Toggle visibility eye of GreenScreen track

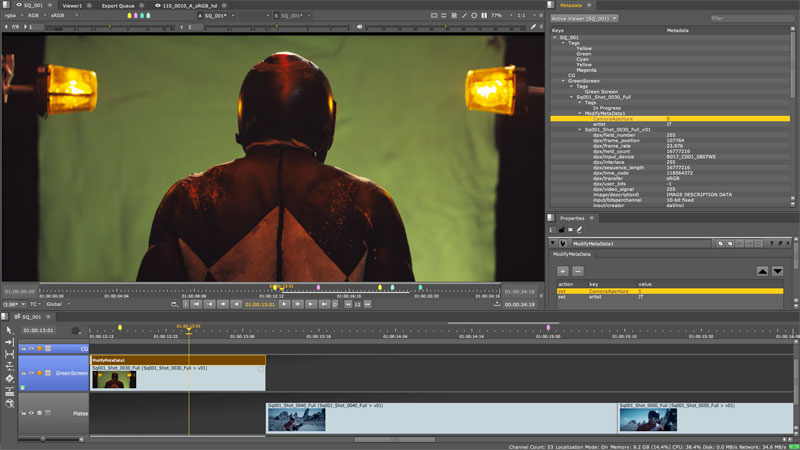point(31,373)
